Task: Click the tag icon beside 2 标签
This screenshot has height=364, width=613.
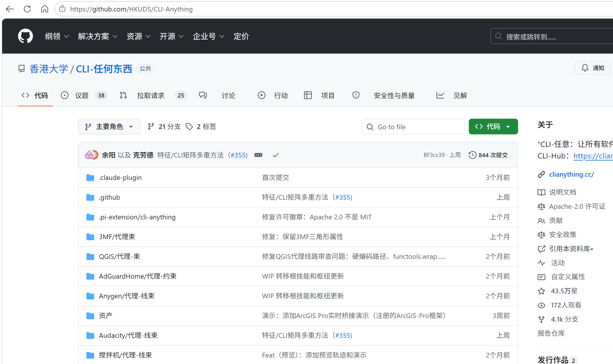Action: point(189,127)
